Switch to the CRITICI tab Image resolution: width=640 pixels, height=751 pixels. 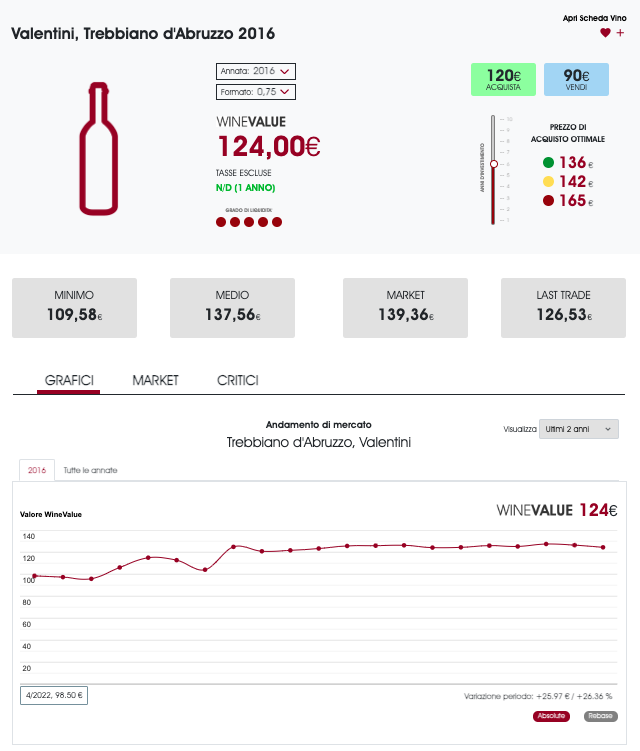(238, 380)
